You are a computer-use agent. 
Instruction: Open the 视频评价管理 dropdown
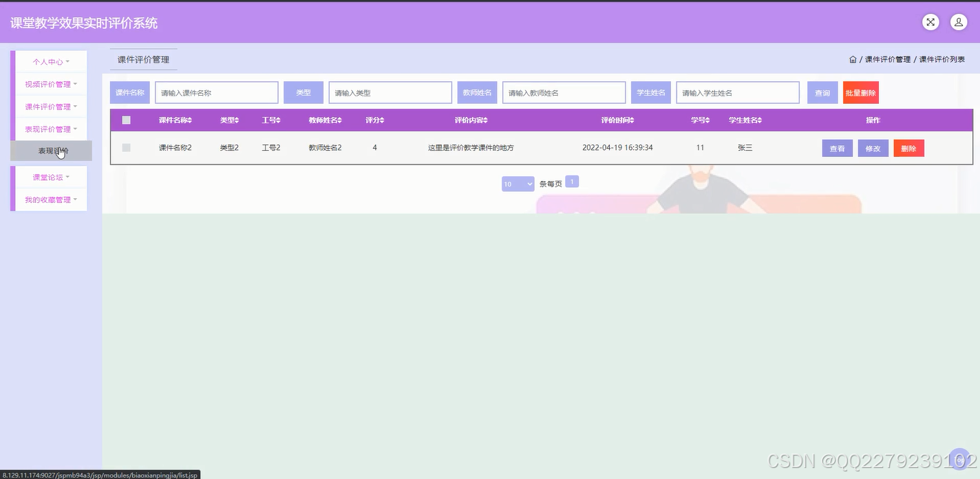[49, 84]
